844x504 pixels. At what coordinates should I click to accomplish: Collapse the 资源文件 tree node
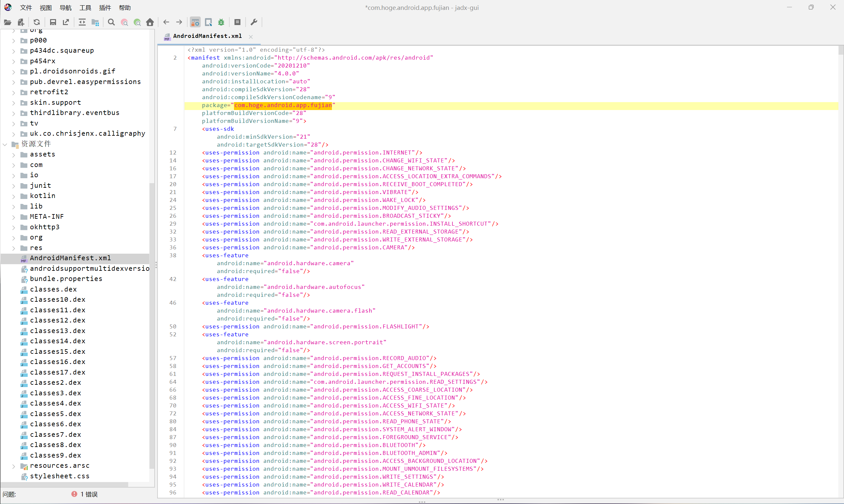(5, 144)
